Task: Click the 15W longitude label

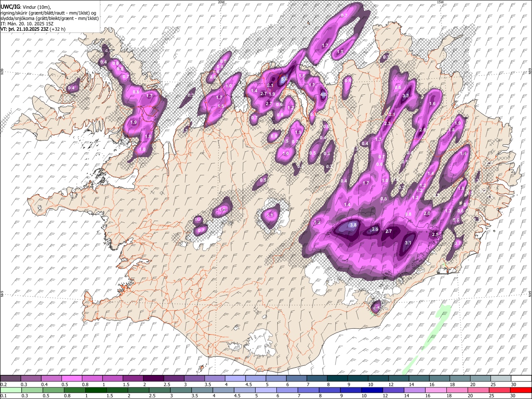Action: click(440, 2)
